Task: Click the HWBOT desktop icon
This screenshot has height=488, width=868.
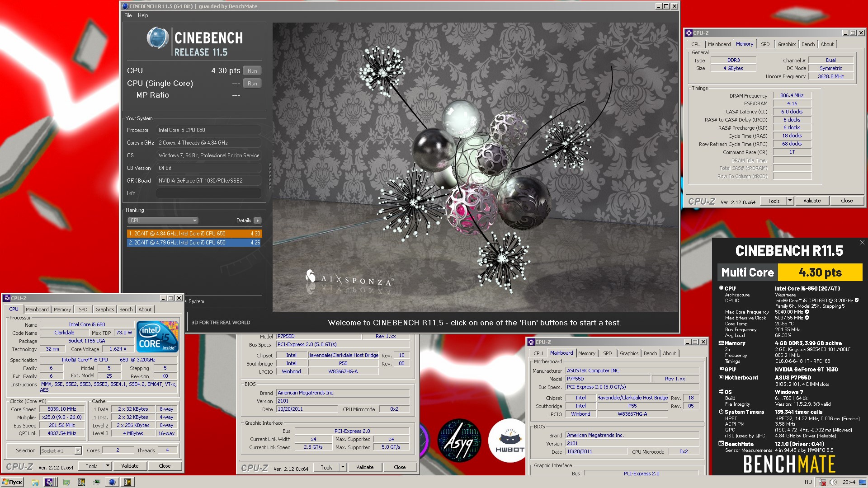Action: 509,441
